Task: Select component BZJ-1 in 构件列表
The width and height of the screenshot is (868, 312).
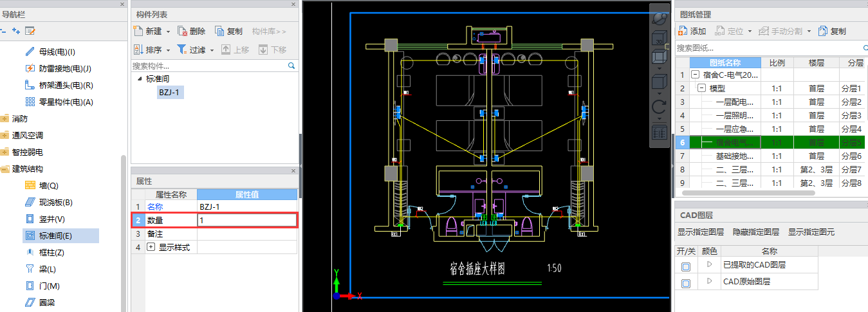Action: click(170, 92)
